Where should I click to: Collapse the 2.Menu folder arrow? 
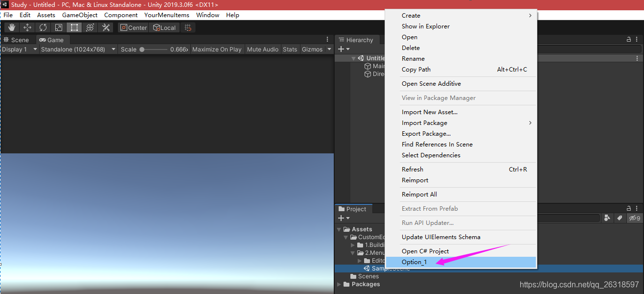click(x=353, y=253)
